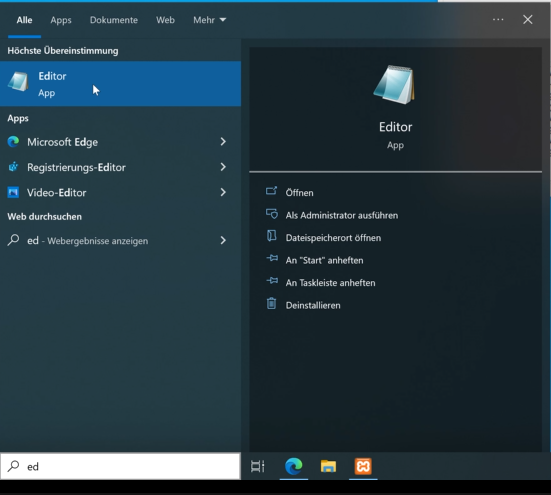Click the search box containing ed
This screenshot has width=551, height=495.
pos(120,466)
